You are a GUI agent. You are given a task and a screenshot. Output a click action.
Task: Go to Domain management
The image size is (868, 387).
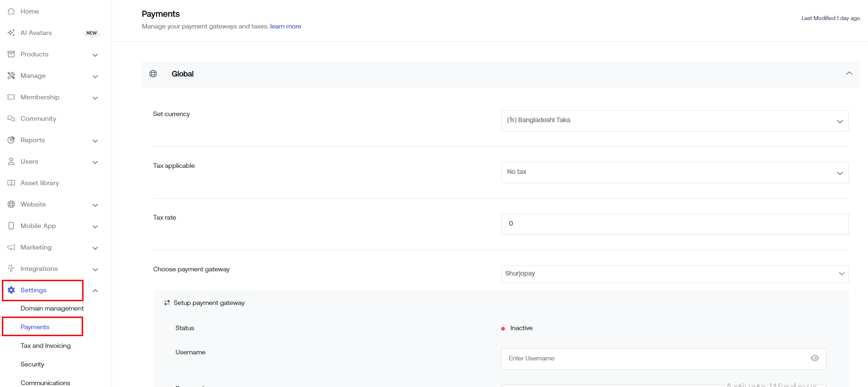coord(52,308)
